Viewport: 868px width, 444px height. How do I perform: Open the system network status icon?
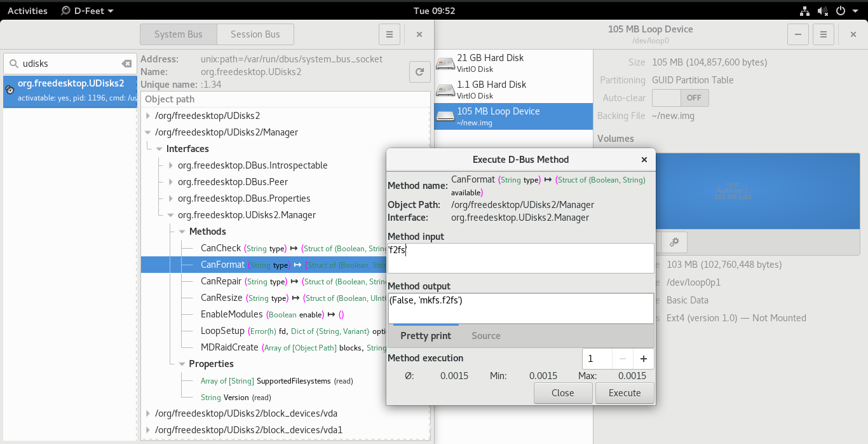(804, 11)
